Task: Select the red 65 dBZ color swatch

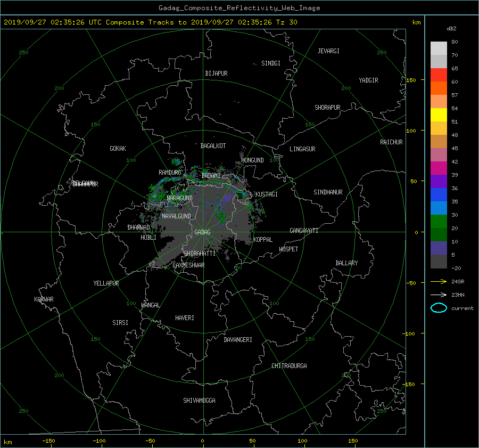Action: click(439, 75)
